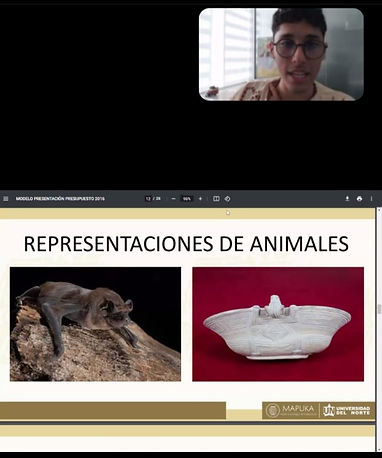This screenshot has height=458, width=382.
Task: Open the three-dot more actions menu
Action: [x=371, y=199]
